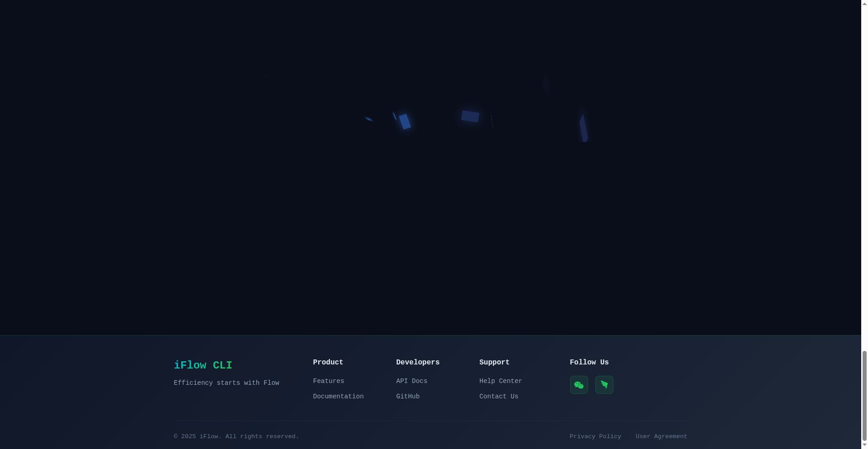Viewport: 868px width, 449px height.
Task: Click the Product column heading
Action: tap(328, 362)
